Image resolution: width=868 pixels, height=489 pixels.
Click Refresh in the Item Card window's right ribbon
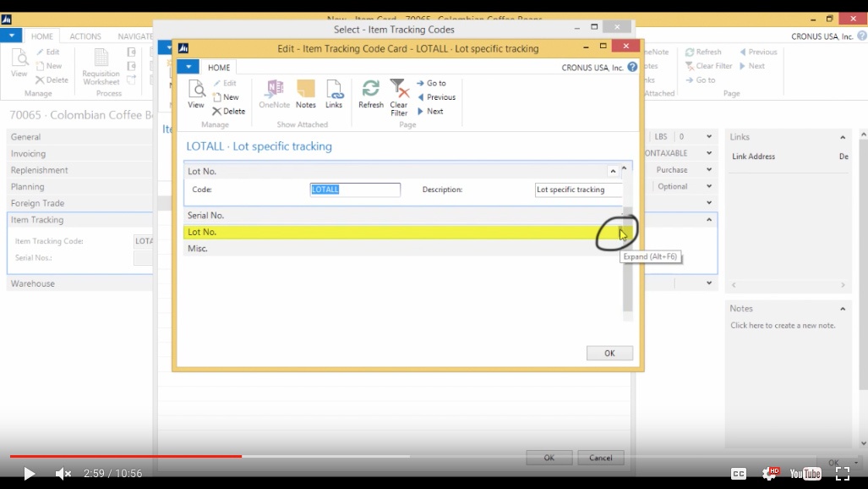point(703,52)
